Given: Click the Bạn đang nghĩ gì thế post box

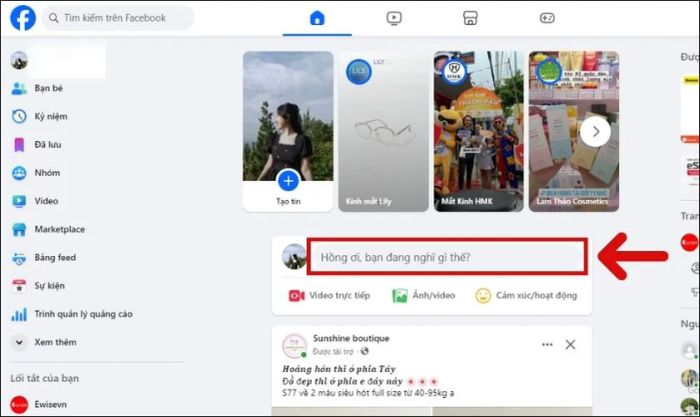Looking at the screenshot, I should click(x=447, y=257).
